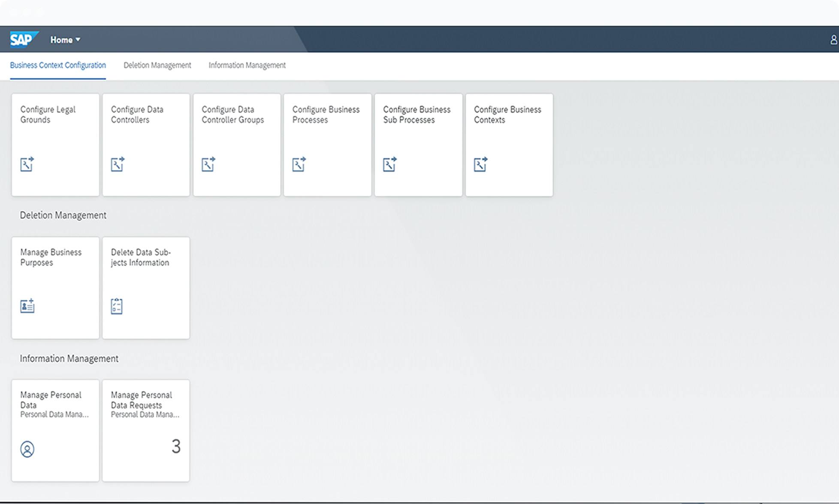
Task: Click the Configure Business Processes launch icon
Action: [x=299, y=164]
